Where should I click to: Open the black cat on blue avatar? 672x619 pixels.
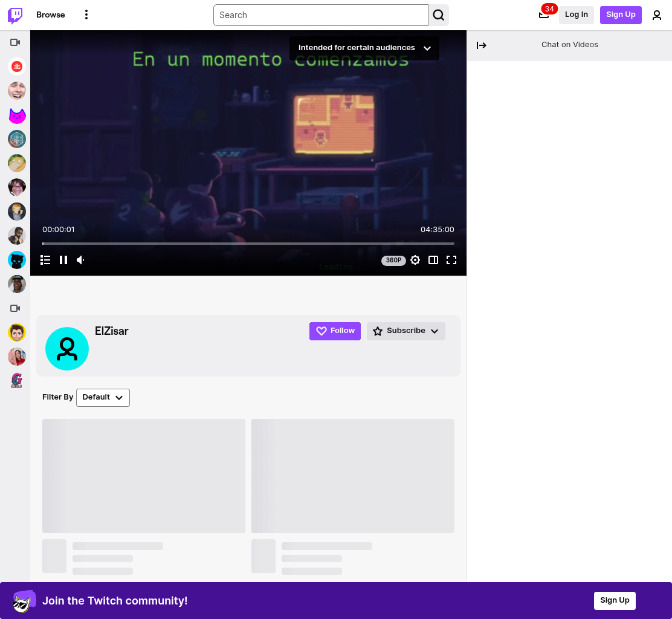pos(17,260)
